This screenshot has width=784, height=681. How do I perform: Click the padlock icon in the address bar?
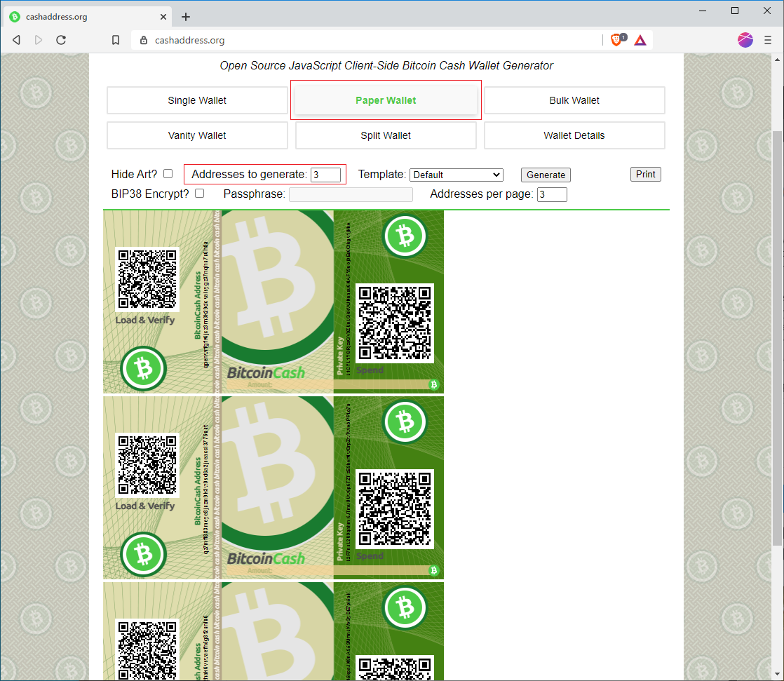(x=144, y=40)
